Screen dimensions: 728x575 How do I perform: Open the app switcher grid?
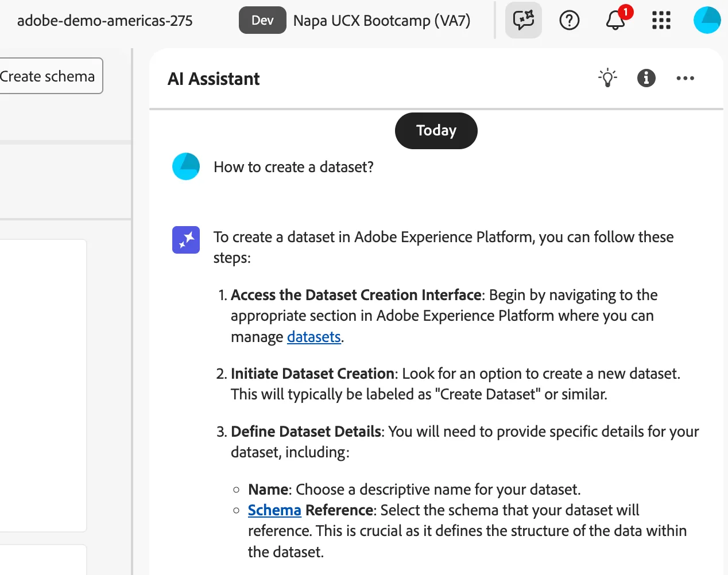(661, 21)
